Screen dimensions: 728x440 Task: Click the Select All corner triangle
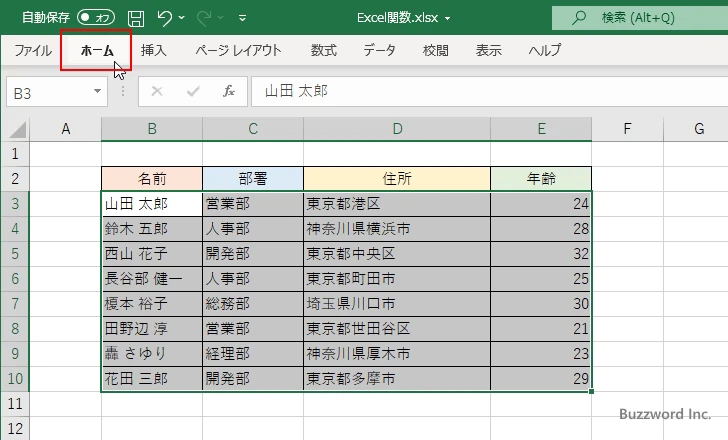click(17, 129)
